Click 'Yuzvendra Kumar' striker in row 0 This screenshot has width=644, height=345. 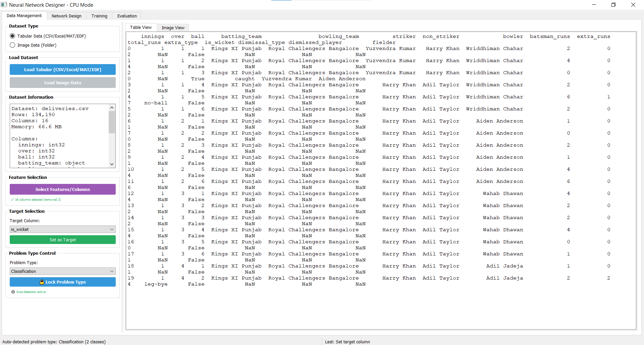[x=391, y=48]
